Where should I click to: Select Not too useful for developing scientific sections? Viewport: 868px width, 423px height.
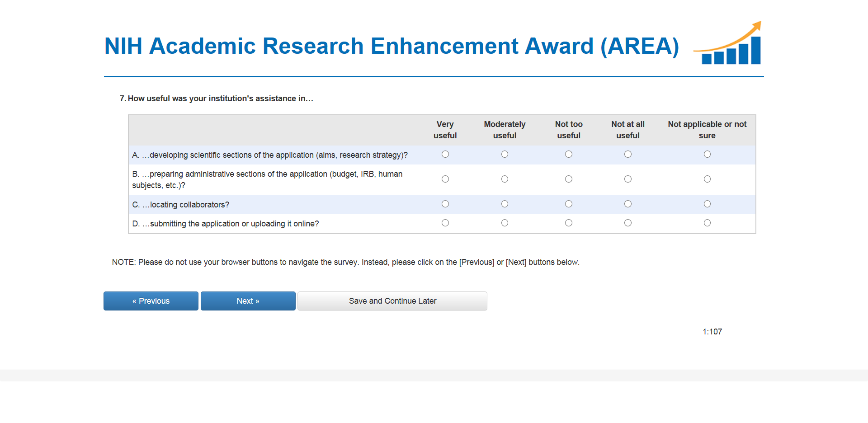click(x=569, y=155)
